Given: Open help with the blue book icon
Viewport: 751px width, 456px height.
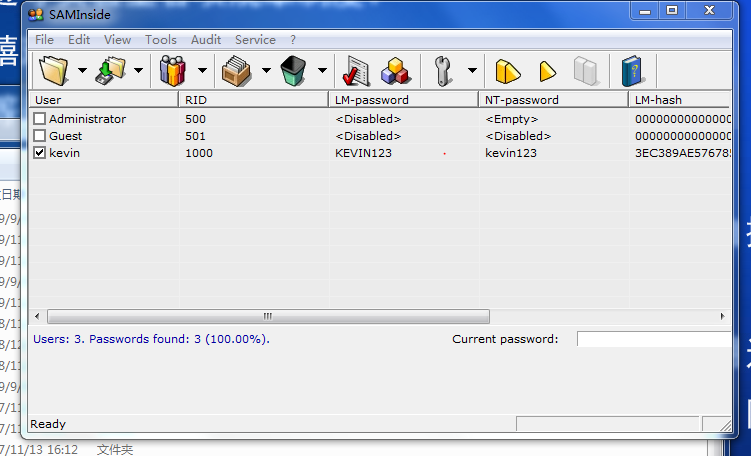Looking at the screenshot, I should [633, 71].
